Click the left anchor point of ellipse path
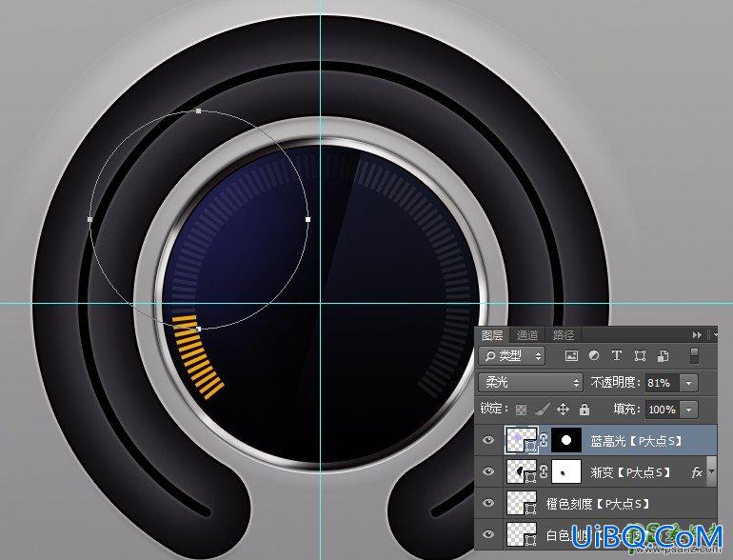 tap(89, 219)
